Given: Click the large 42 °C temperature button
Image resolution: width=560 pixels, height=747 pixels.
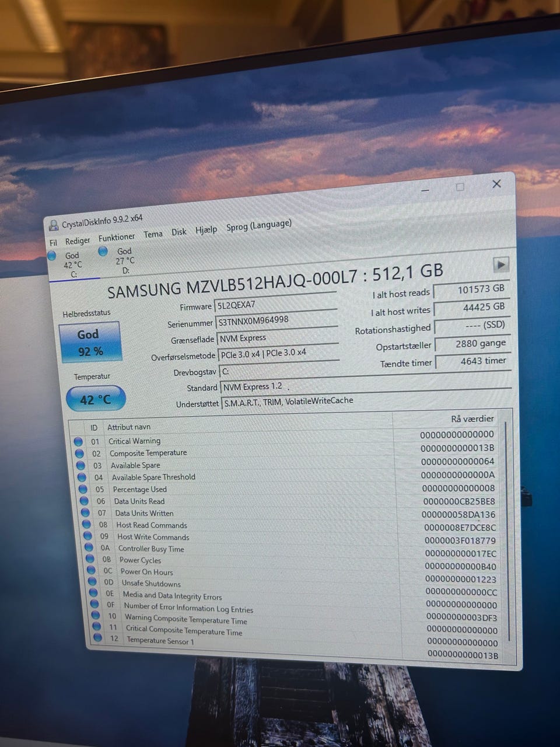Looking at the screenshot, I should [96, 400].
